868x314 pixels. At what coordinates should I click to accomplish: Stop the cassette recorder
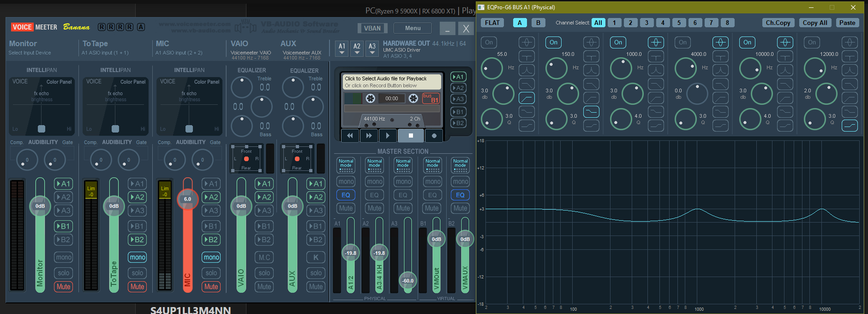pyautogui.click(x=411, y=135)
